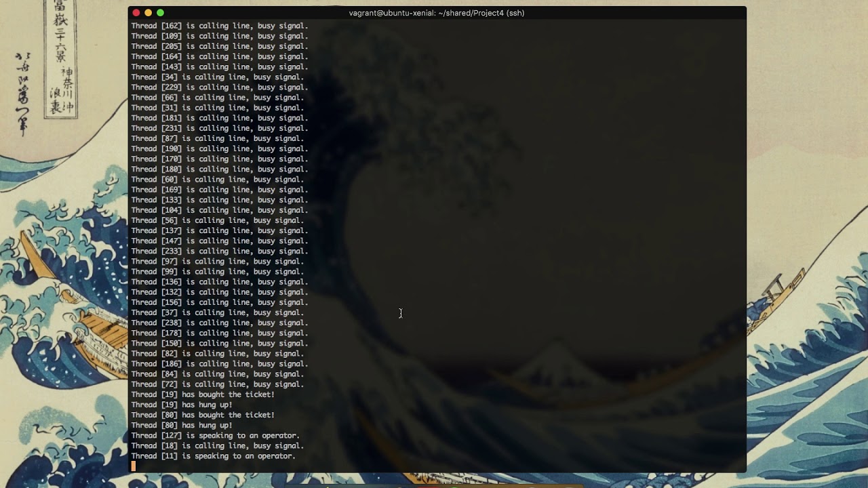868x488 pixels.
Task: Click the red close window button
Action: [136, 13]
